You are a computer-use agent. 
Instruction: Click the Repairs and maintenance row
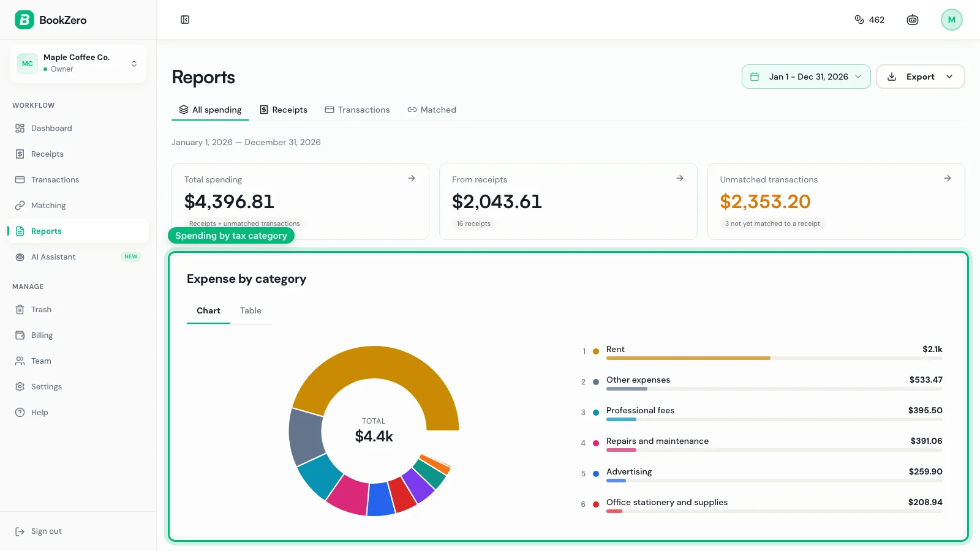click(761, 443)
